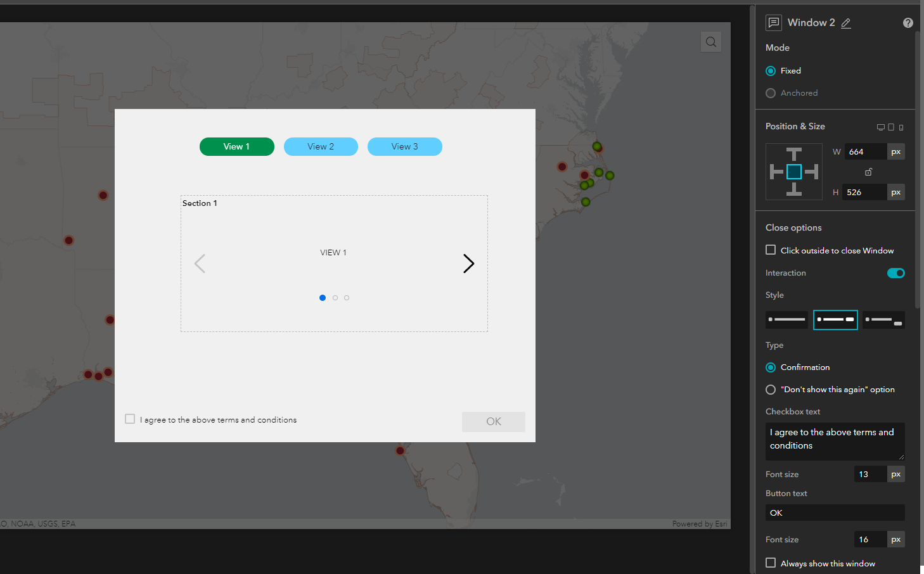Go back using the carousel left arrow
Screen dimensions: 924x574
[x=200, y=263]
